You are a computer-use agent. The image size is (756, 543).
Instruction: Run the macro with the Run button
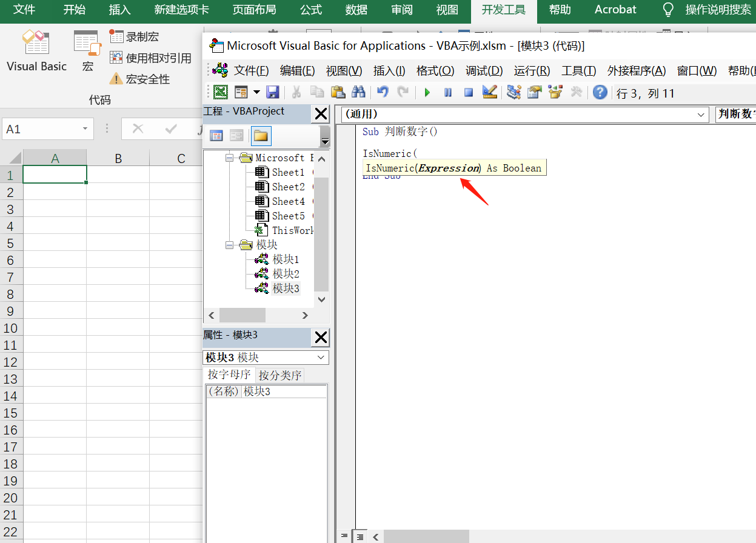[427, 92]
